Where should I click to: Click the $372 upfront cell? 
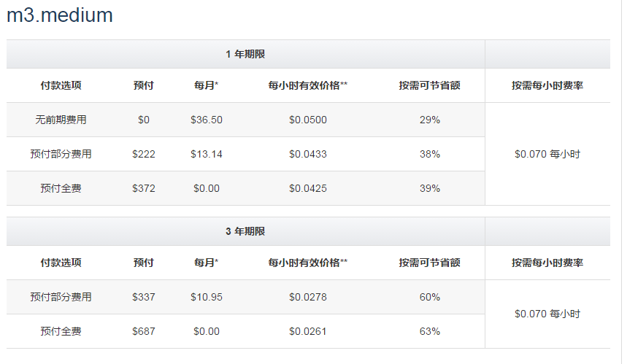[x=144, y=188]
